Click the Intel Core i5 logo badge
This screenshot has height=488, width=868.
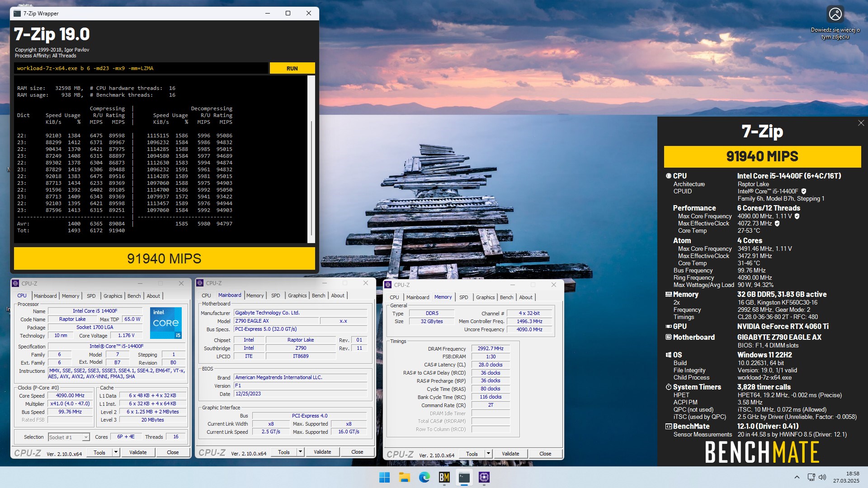(166, 323)
